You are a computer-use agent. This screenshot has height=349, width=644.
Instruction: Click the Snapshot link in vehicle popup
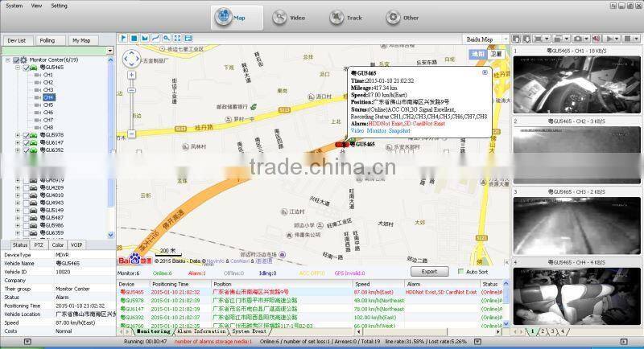(399, 131)
